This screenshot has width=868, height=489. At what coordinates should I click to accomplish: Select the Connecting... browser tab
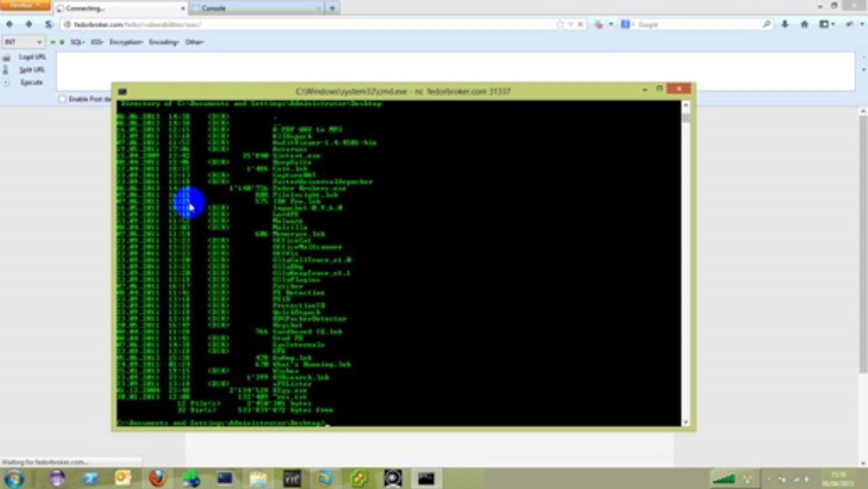[120, 8]
